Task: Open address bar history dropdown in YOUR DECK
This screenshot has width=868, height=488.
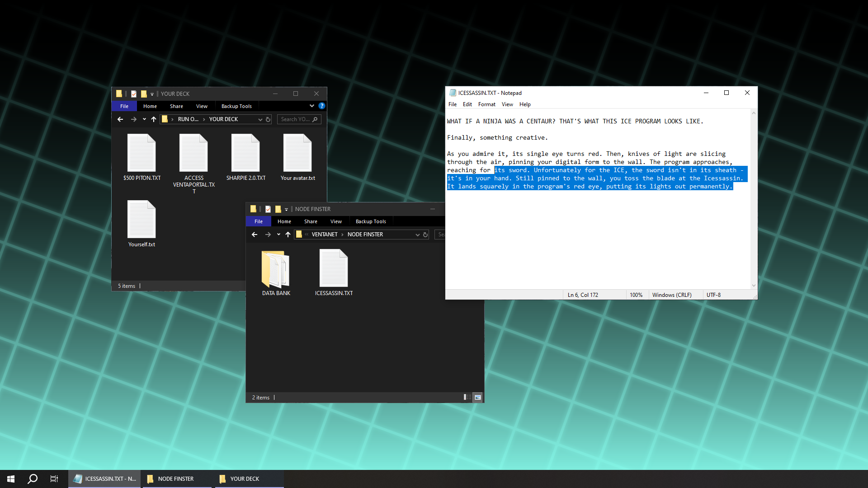Action: coord(260,119)
